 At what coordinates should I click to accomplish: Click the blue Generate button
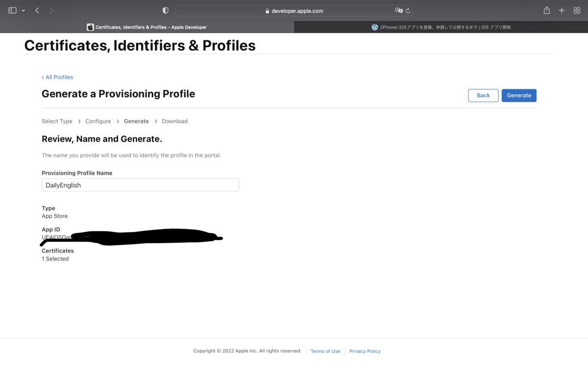[x=519, y=95]
